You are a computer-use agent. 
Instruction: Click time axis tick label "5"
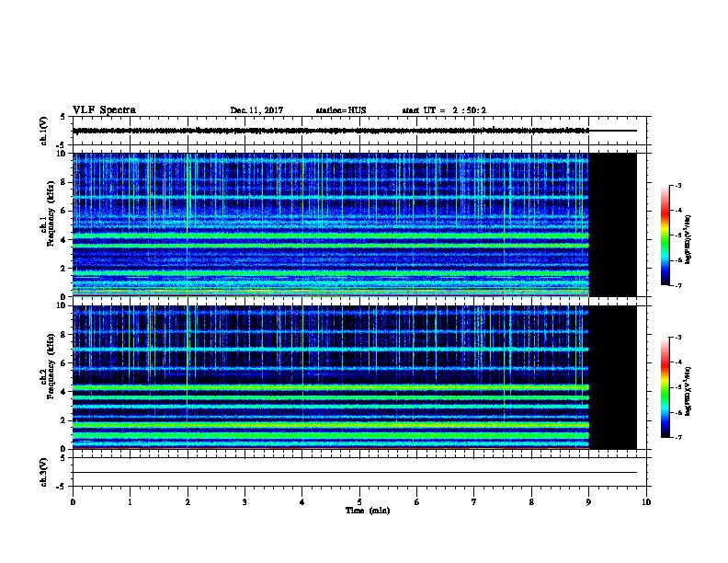pyautogui.click(x=359, y=502)
